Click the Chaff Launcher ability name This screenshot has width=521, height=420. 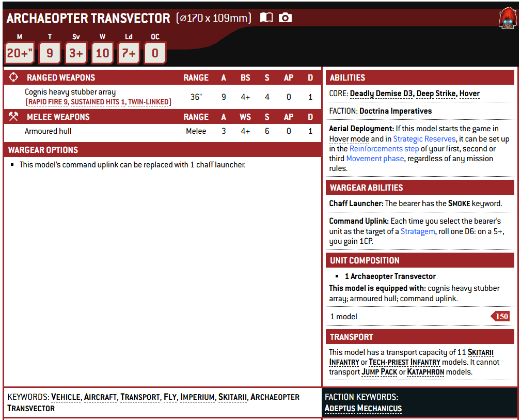click(356, 203)
